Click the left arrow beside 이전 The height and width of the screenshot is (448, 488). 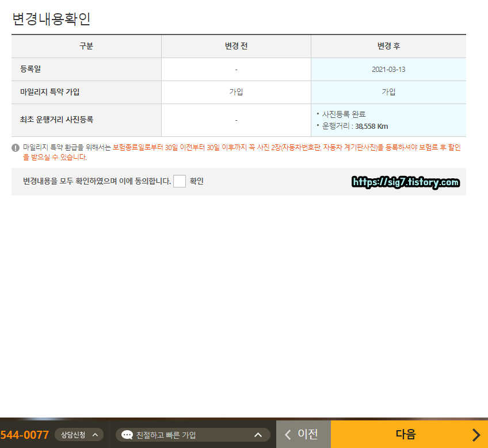[x=288, y=435]
